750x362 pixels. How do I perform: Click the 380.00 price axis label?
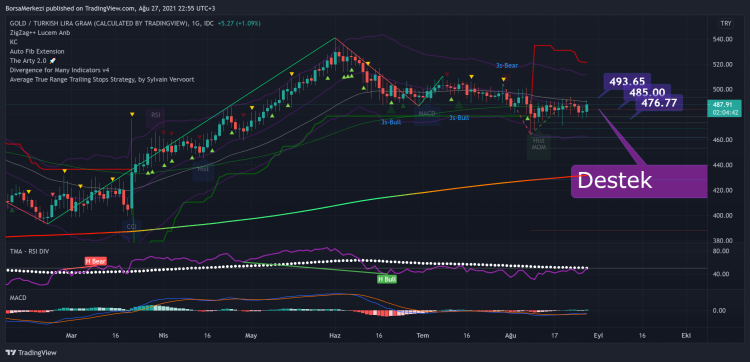point(723,241)
